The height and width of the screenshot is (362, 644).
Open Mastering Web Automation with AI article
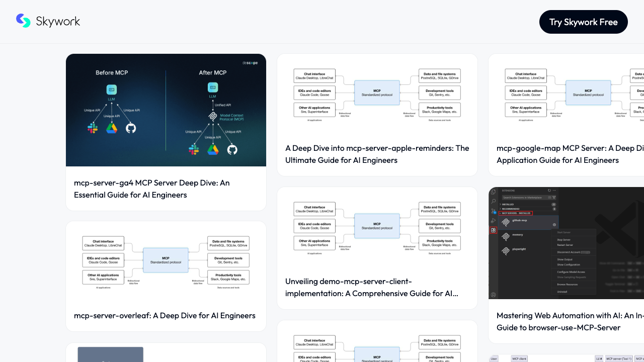pos(570,321)
